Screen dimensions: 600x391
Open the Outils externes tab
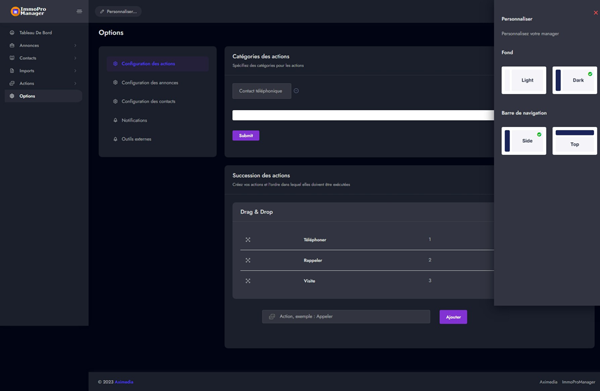(158, 139)
